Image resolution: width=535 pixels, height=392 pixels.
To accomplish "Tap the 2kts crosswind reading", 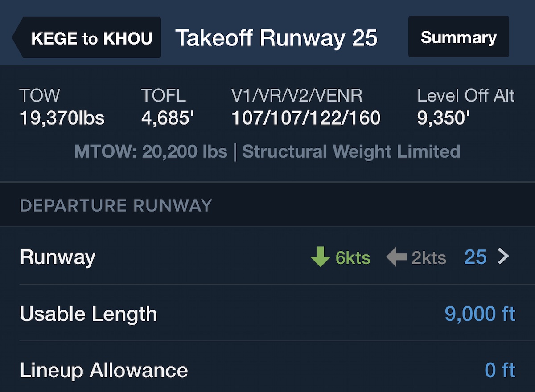I will [x=429, y=257].
